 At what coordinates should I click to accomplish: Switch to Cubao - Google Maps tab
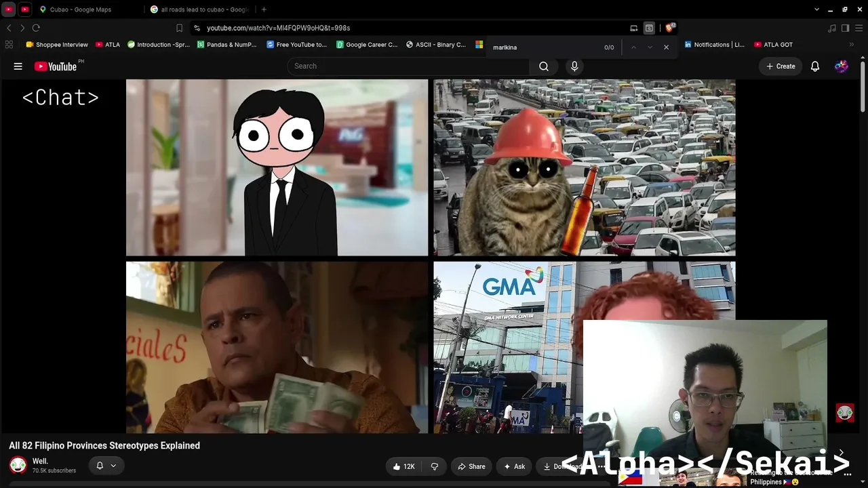(87, 9)
